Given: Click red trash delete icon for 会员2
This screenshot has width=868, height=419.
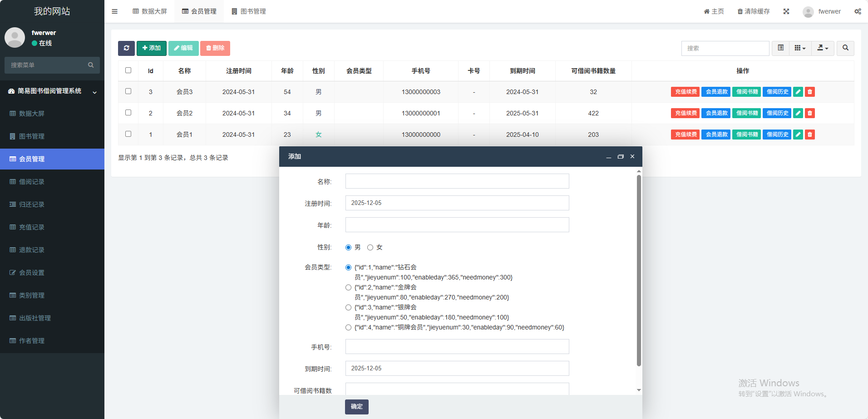Looking at the screenshot, I should point(809,113).
